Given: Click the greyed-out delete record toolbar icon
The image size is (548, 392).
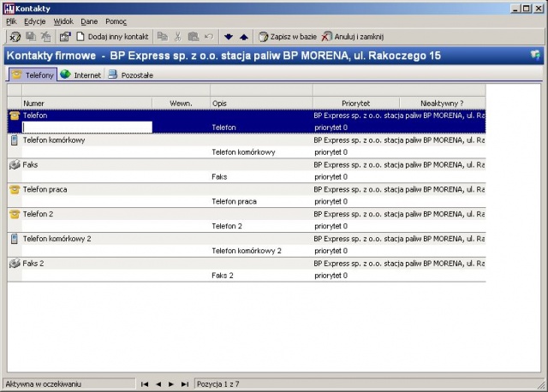Looking at the screenshot, I should coord(45,36).
